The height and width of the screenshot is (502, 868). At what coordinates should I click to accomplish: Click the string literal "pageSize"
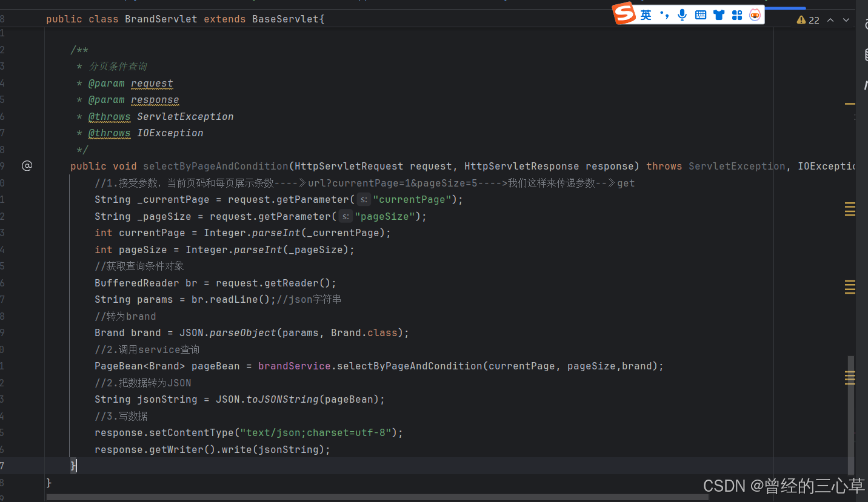click(x=385, y=216)
